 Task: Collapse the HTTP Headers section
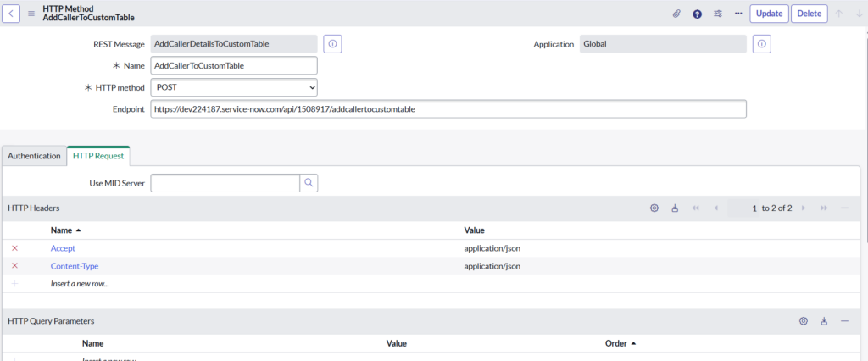[x=844, y=208]
